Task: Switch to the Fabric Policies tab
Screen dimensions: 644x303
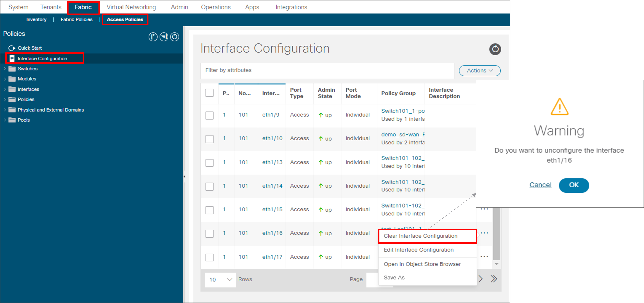Action: (76, 19)
